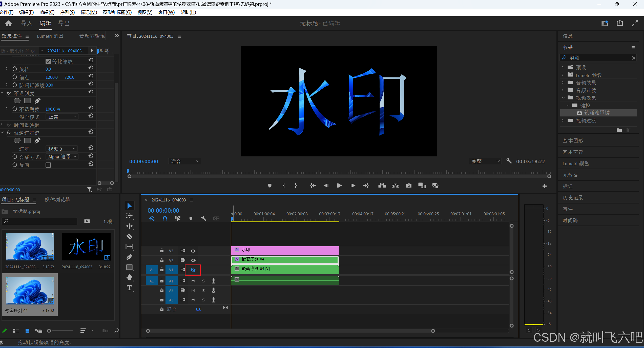Click 导出 workspace button

[64, 23]
